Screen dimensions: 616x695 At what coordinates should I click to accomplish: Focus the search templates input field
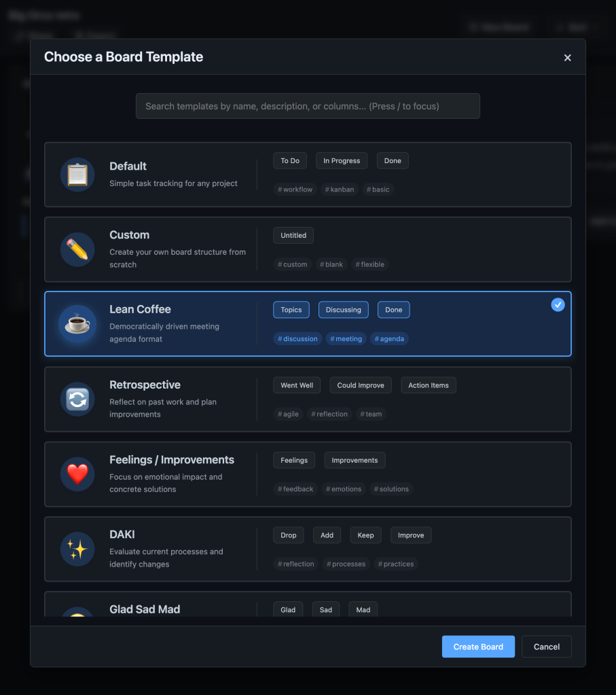click(308, 106)
